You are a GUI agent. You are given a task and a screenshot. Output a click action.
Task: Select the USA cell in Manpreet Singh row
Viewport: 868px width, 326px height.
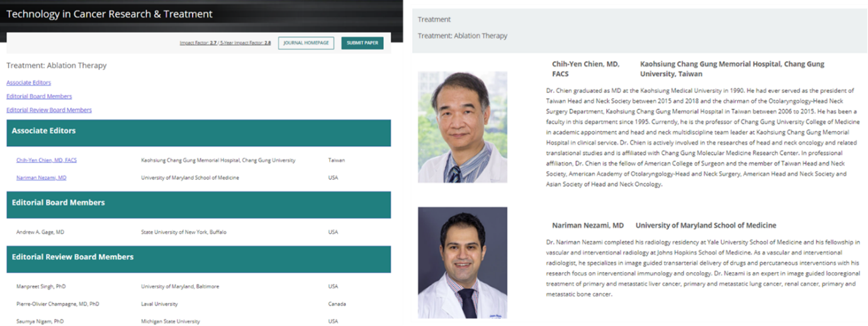pos(333,286)
